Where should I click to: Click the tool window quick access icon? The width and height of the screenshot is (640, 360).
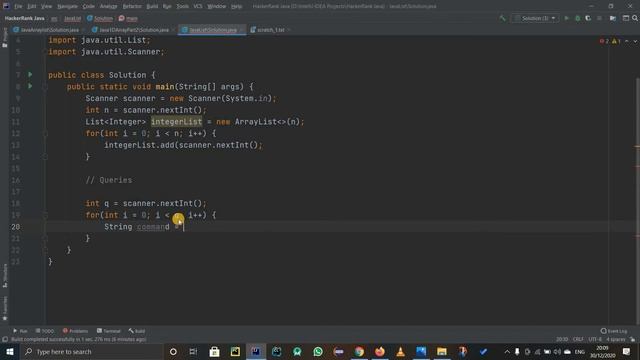tap(5, 339)
